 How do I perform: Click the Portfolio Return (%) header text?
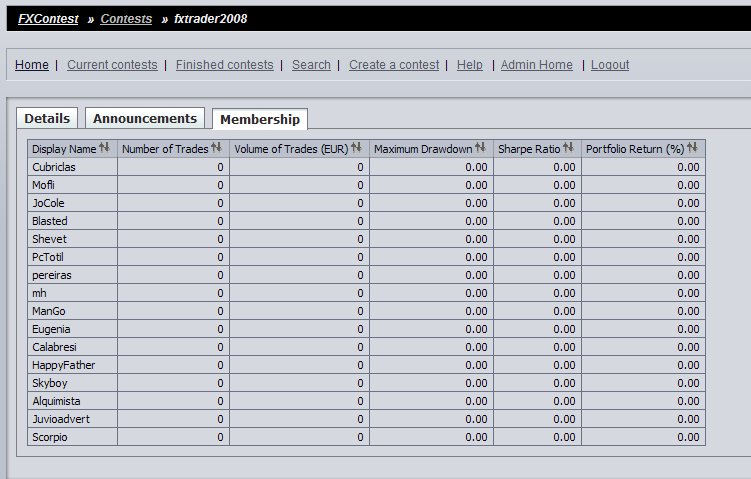pos(635,149)
